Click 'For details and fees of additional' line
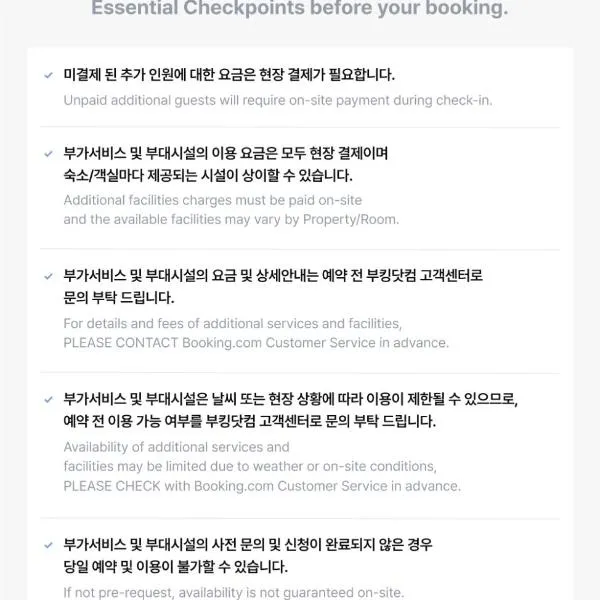The height and width of the screenshot is (600, 600). [x=233, y=323]
